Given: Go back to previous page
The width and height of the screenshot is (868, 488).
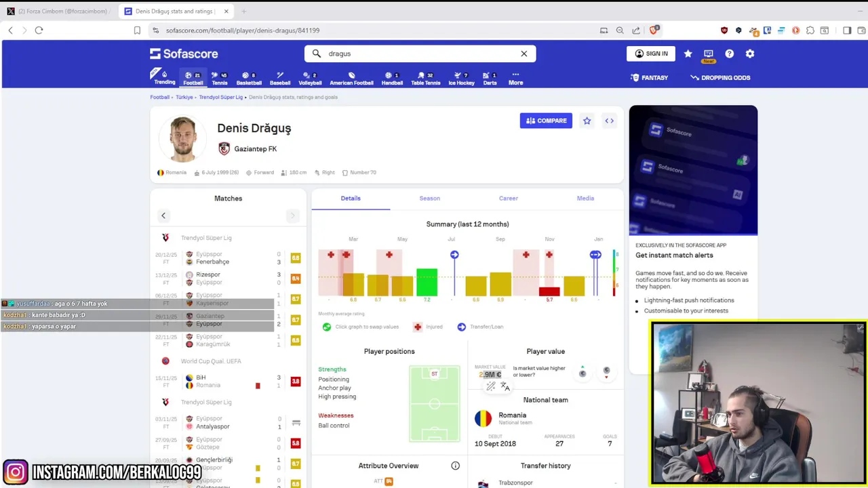Looking at the screenshot, I should point(10,30).
